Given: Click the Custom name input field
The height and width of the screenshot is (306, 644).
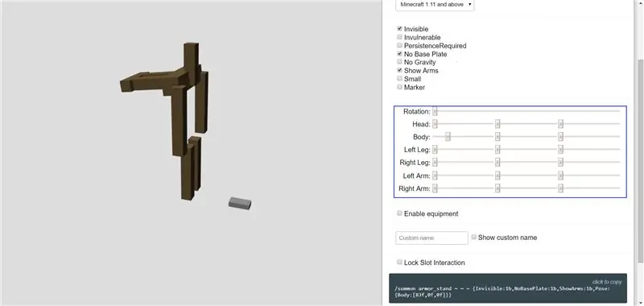Looking at the screenshot, I should [431, 238].
